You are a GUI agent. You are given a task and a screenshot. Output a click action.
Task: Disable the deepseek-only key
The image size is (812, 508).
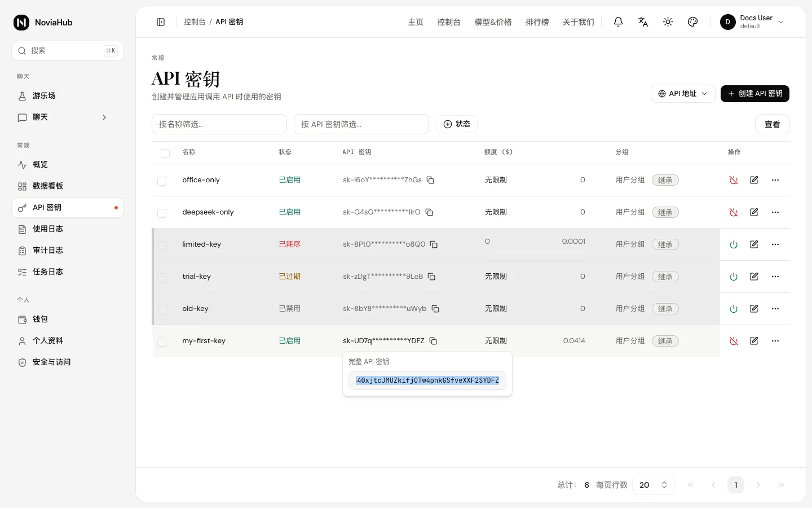734,212
